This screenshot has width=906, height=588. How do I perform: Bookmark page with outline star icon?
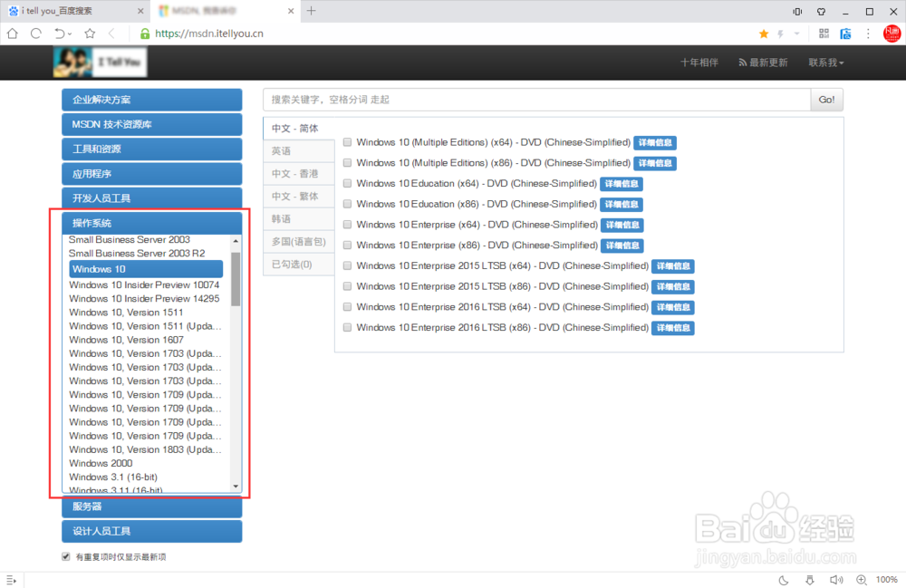(x=90, y=34)
